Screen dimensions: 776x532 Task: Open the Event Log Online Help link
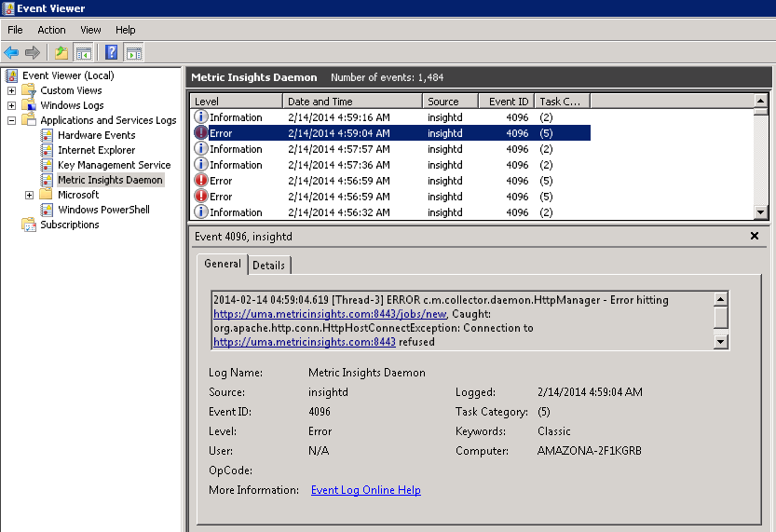pos(366,490)
